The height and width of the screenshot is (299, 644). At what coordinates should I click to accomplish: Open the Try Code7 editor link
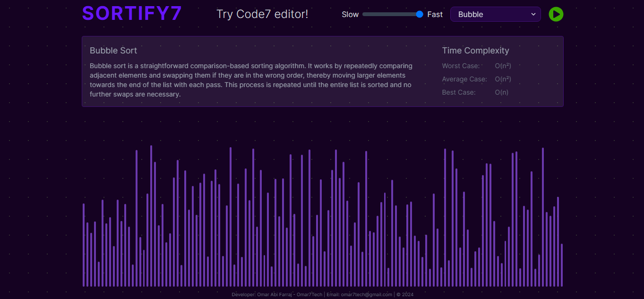pyautogui.click(x=262, y=14)
